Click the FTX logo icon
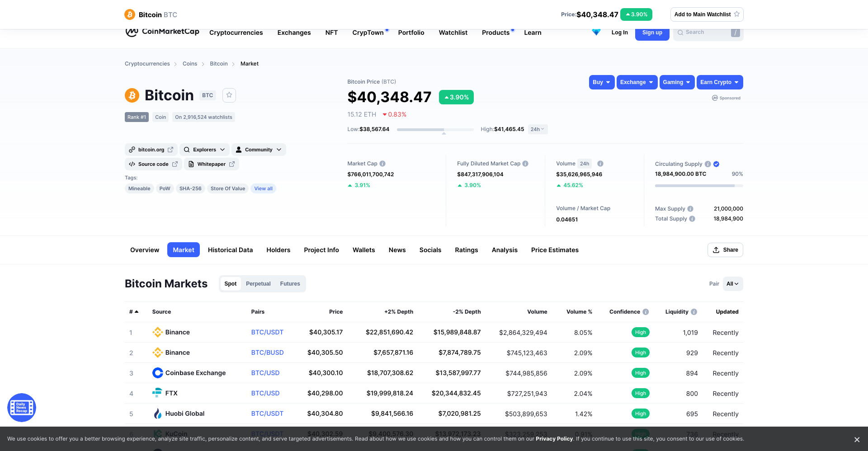This screenshot has height=451, width=868. (157, 393)
